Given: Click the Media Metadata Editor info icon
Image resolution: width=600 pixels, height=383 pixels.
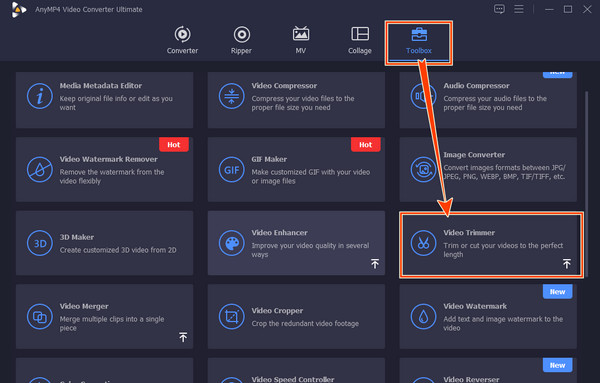Looking at the screenshot, I should tap(40, 96).
